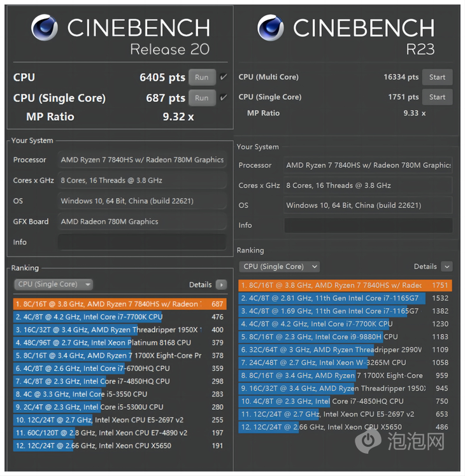Click the R20 single core score 687 pts
This screenshot has height=476, width=465.
tap(166, 99)
